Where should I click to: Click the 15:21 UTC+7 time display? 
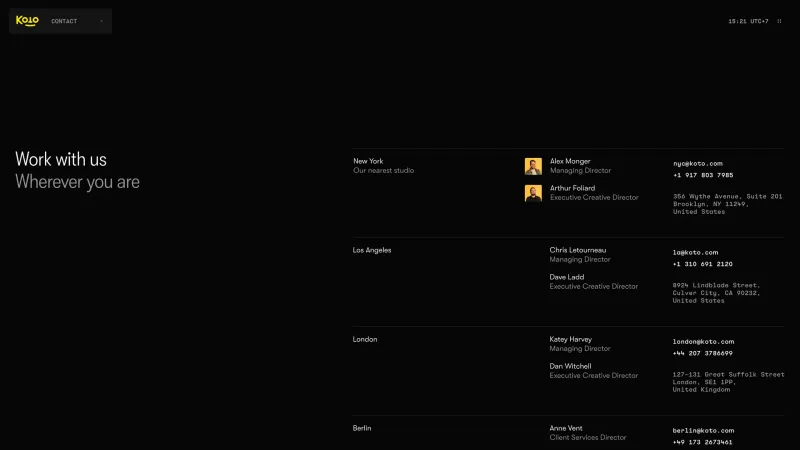coord(748,21)
